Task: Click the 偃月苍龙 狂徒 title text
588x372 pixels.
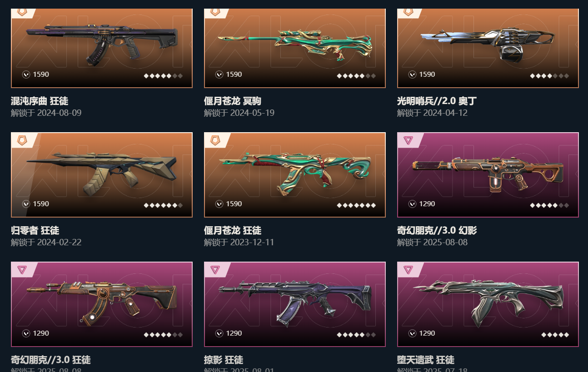Action: (233, 231)
